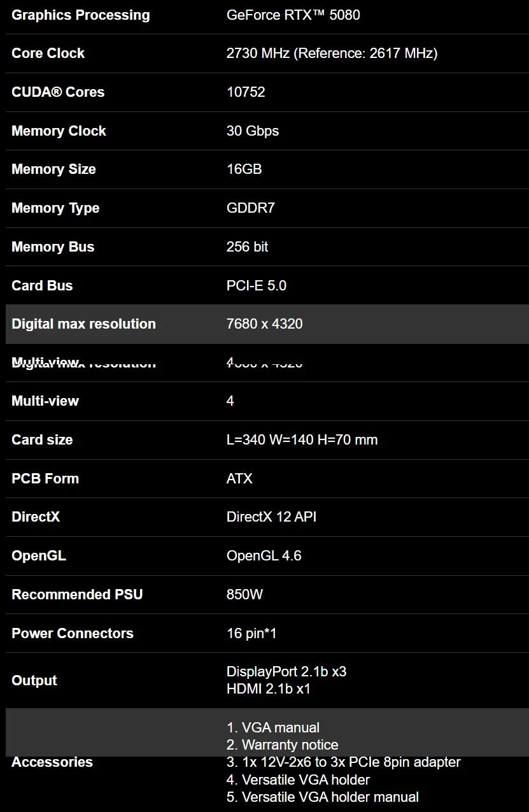Click the Memory Type GDDR7 value
529x812 pixels.
click(251, 208)
